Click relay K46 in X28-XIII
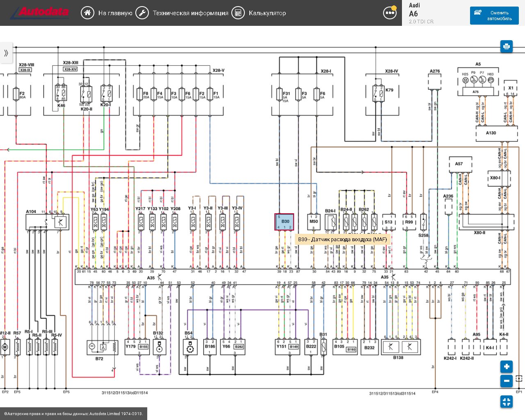Viewport: 525px width, 420px height. pyautogui.click(x=61, y=94)
